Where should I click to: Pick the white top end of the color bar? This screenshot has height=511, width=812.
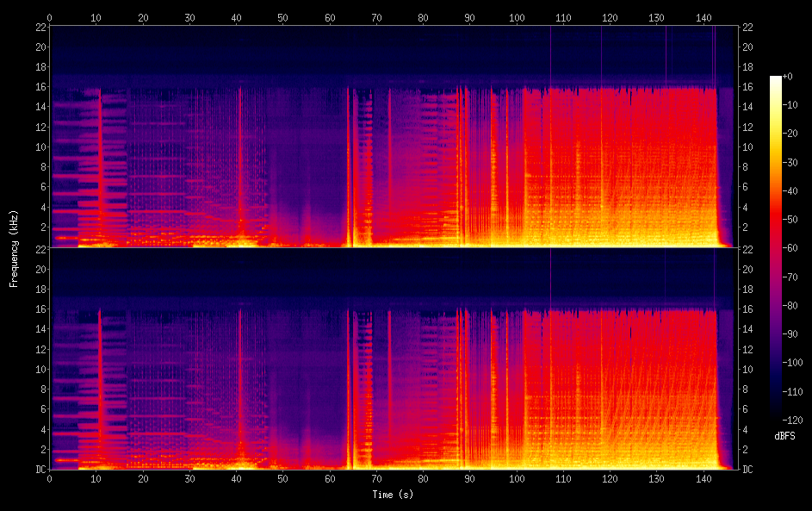tap(775, 81)
